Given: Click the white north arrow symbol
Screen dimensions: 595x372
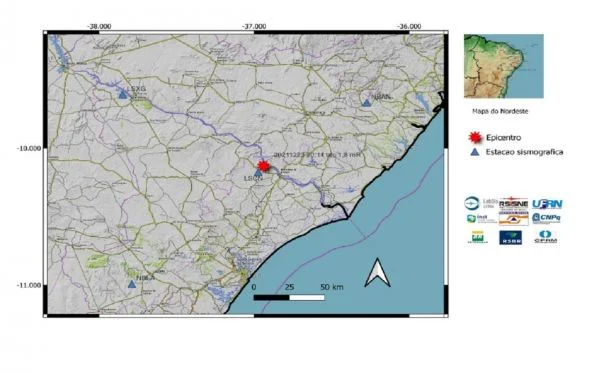Looking at the screenshot, I should tap(377, 273).
